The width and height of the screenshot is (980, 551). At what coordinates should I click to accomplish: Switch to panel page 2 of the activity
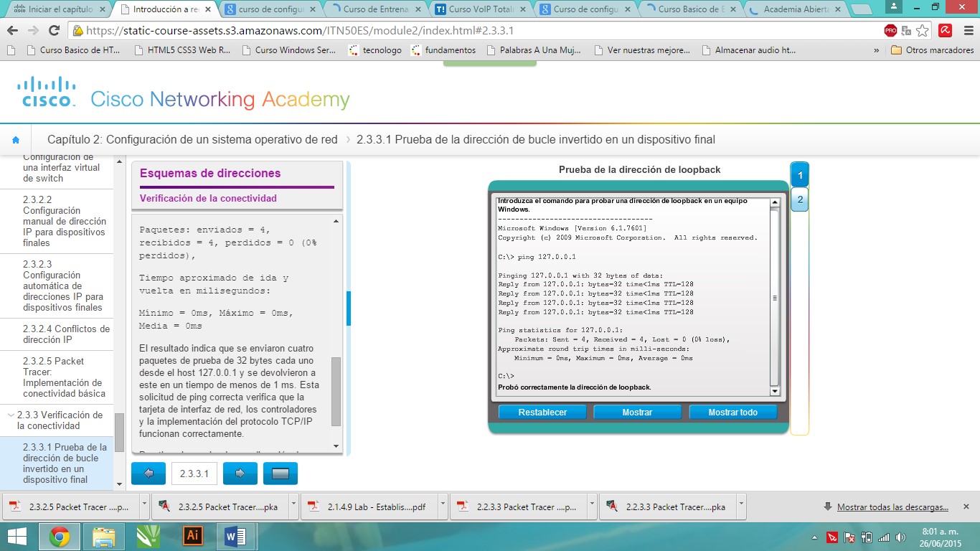(798, 199)
